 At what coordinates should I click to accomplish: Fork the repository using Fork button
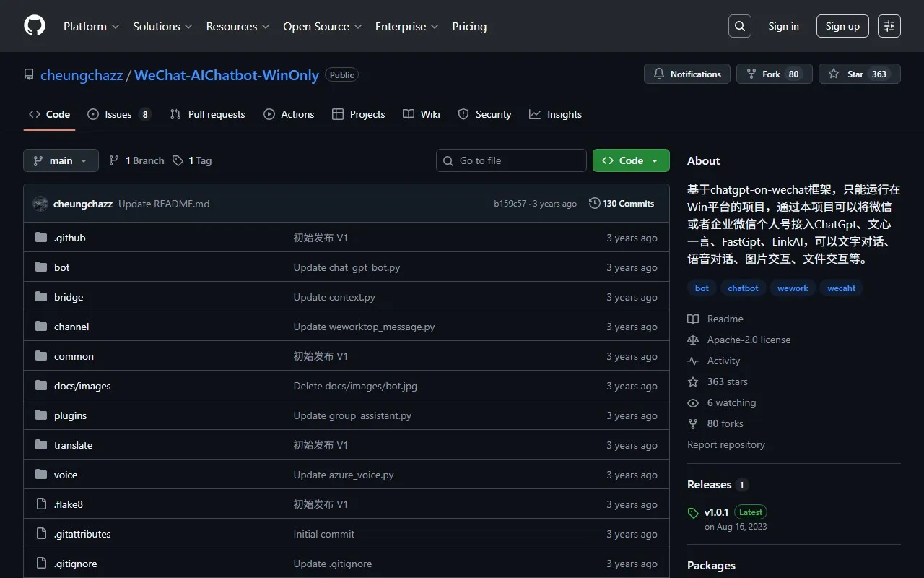coord(774,74)
